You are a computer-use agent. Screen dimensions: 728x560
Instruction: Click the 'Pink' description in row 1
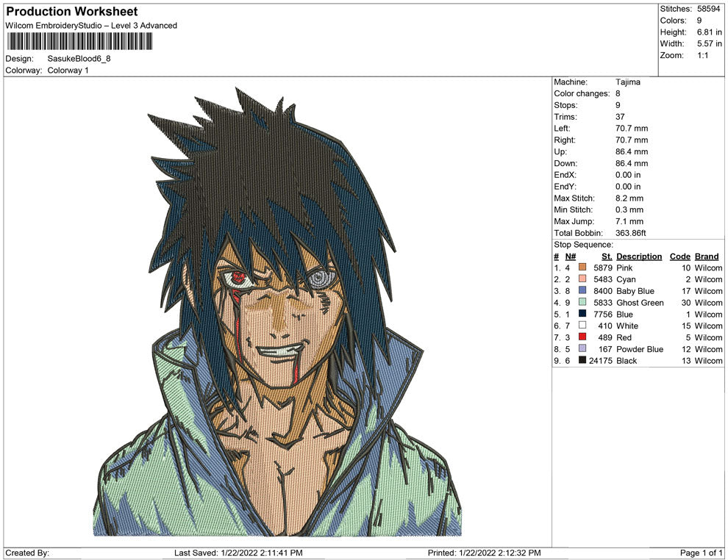(624, 268)
